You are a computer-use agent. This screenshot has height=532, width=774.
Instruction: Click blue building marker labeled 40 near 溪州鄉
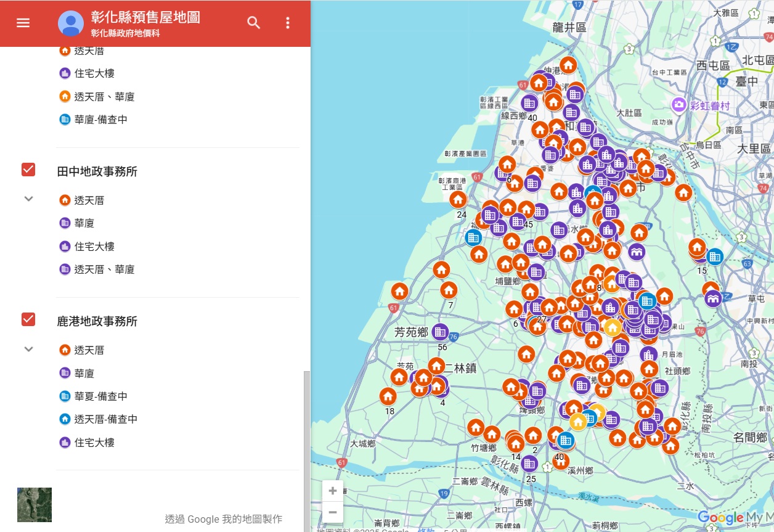click(565, 440)
